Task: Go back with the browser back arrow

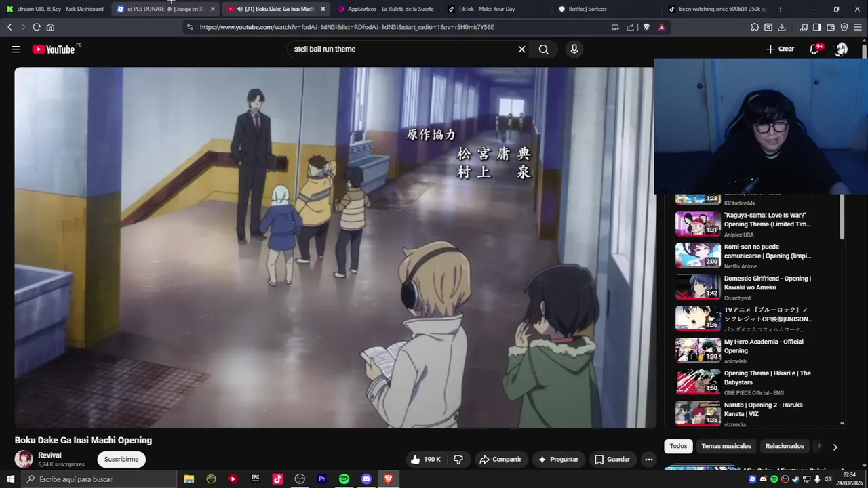Action: pos(9,27)
